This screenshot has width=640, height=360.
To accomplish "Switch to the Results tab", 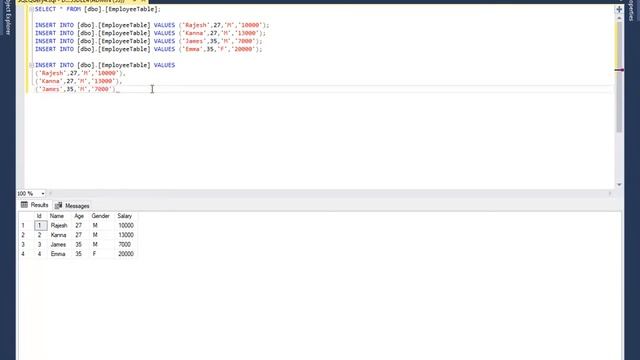I will pyautogui.click(x=35, y=205).
